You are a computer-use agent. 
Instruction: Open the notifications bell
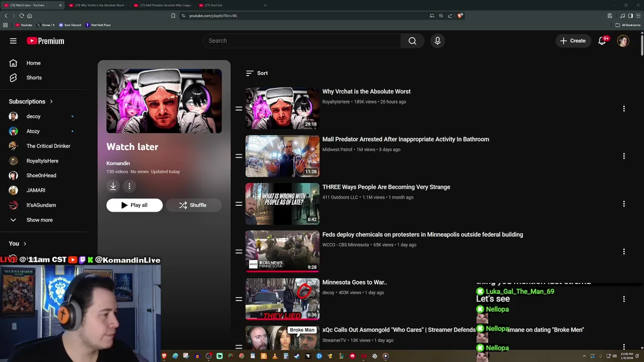point(602,41)
